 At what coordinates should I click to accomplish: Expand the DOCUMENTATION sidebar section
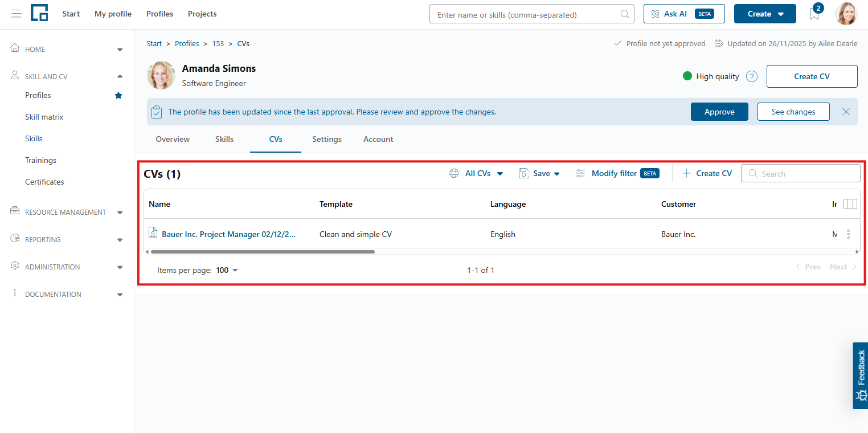(x=67, y=295)
